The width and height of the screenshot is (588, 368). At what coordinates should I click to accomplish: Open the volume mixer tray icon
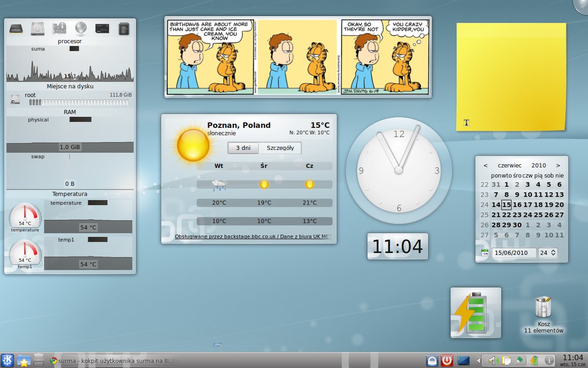(x=493, y=361)
